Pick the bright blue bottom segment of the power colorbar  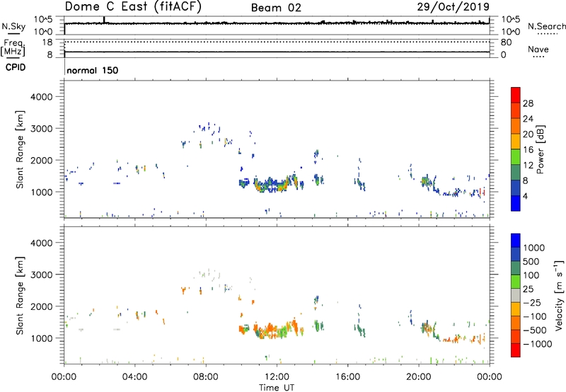tap(516, 203)
